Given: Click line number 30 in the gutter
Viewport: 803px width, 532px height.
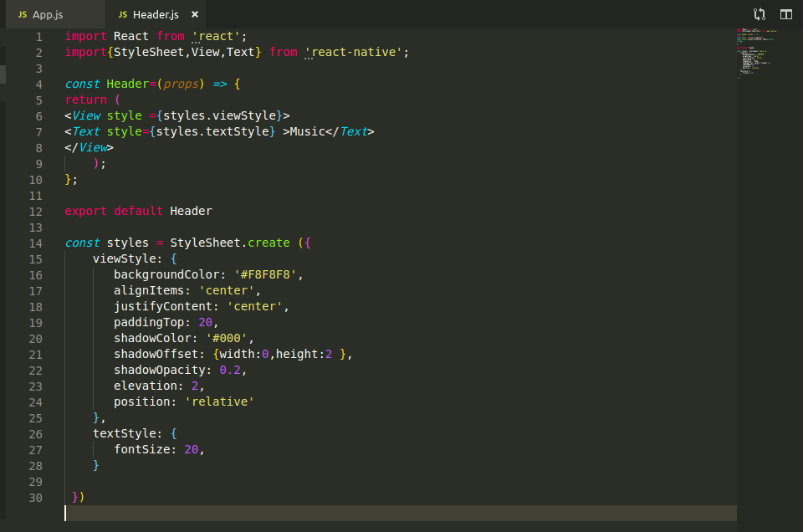Looking at the screenshot, I should pos(33,497).
